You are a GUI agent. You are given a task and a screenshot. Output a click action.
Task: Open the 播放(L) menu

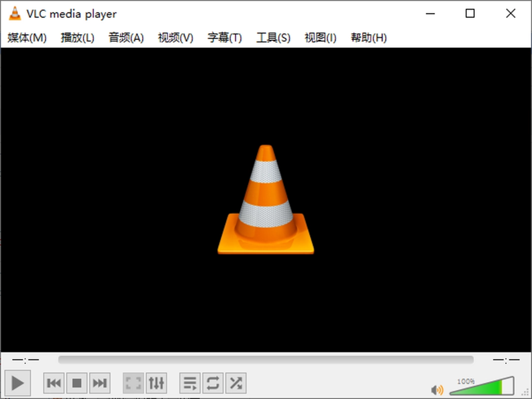(x=76, y=37)
